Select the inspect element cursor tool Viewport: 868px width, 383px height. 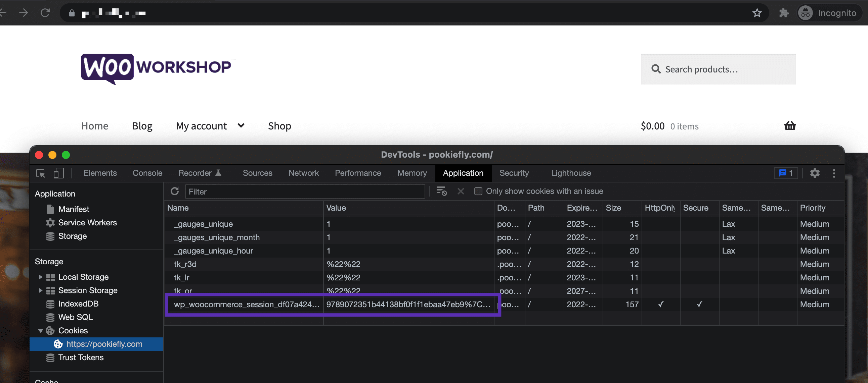point(40,173)
